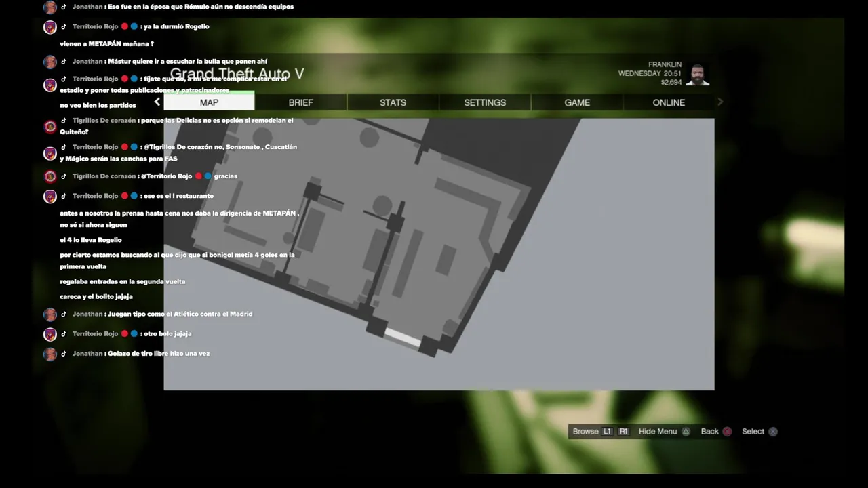Click the Select label
This screenshot has height=488, width=868.
pyautogui.click(x=753, y=432)
